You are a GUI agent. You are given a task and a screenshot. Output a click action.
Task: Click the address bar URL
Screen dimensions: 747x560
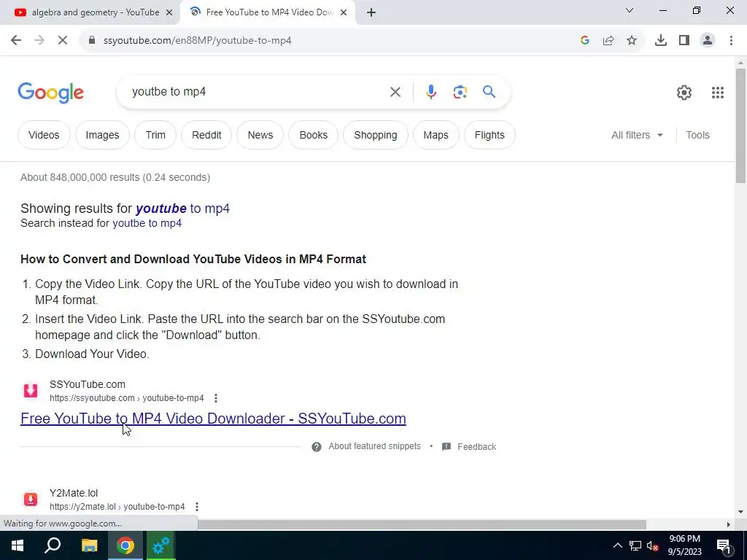(197, 41)
